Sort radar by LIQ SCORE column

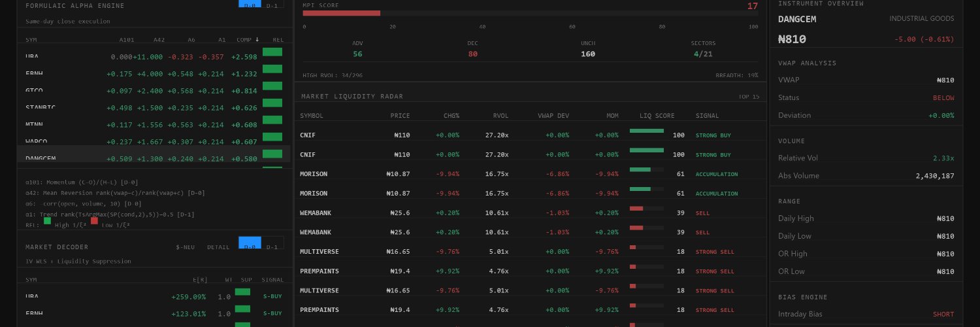point(657,116)
